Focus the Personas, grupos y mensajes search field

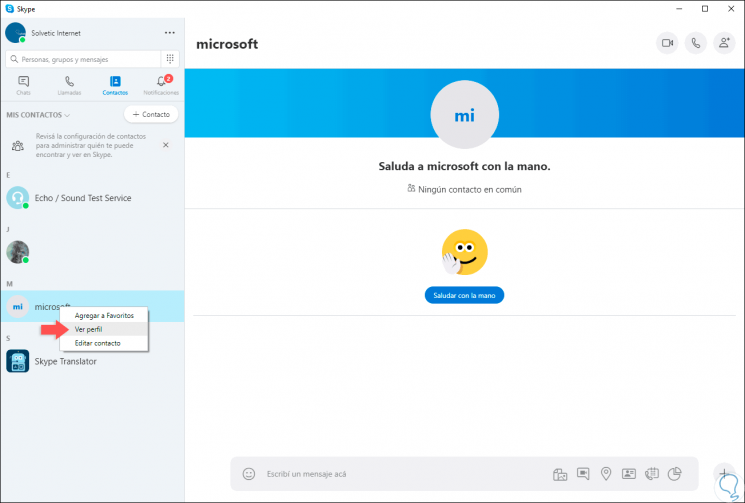coord(84,59)
